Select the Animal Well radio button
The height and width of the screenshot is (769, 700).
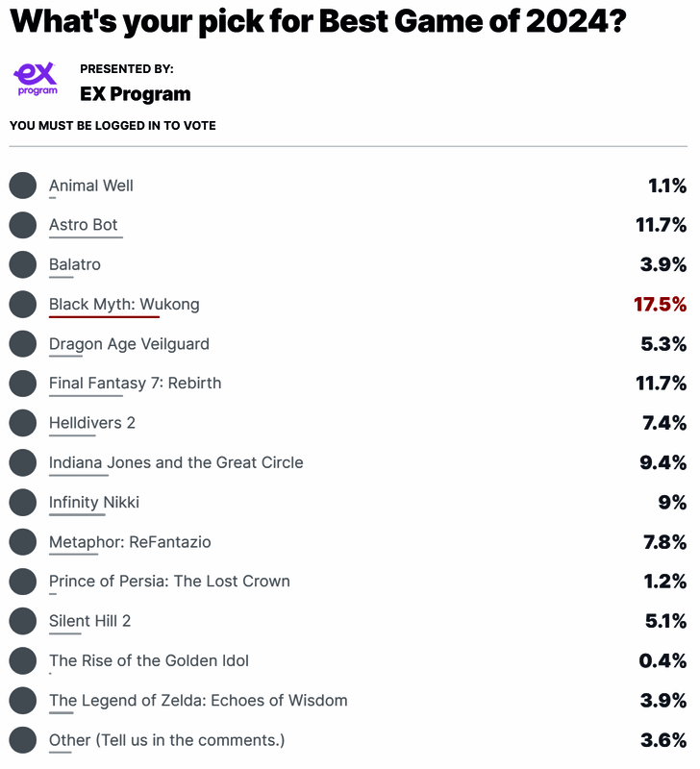tap(23, 186)
